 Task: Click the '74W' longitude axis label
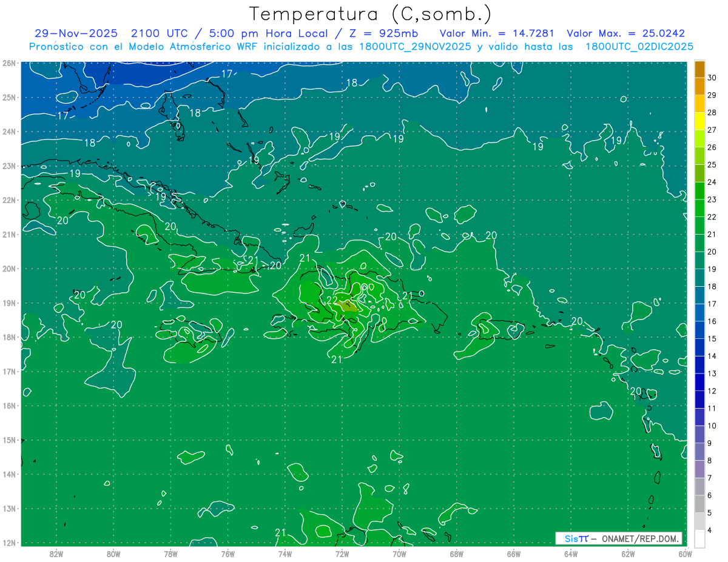[x=285, y=554]
